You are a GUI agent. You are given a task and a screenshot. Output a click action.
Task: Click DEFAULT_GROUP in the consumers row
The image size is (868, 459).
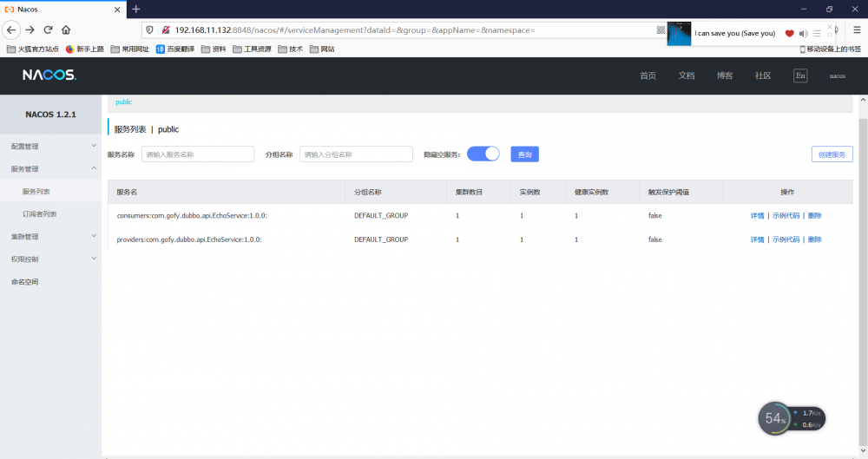point(381,215)
